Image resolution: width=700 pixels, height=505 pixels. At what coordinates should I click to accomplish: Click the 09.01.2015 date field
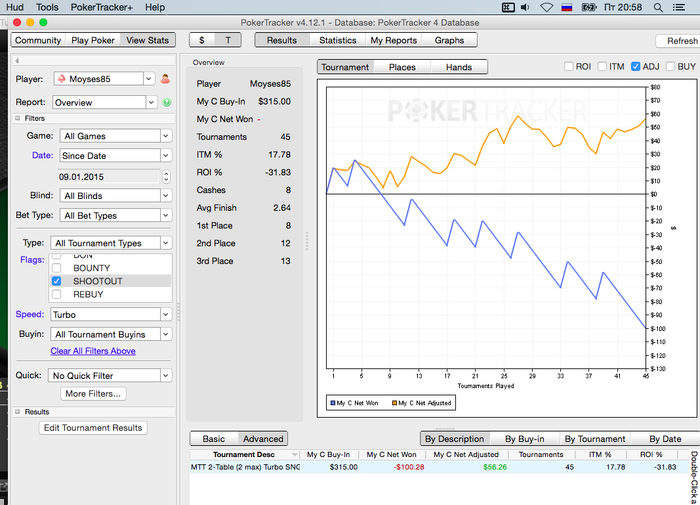pos(108,177)
